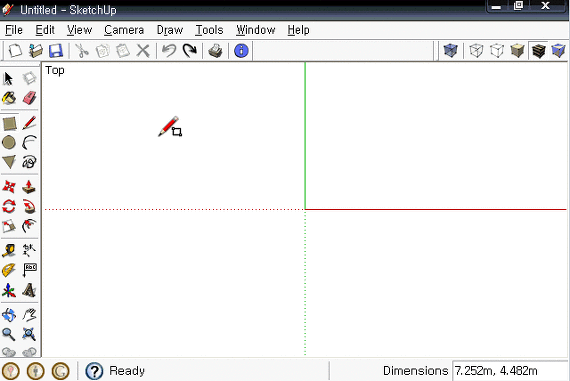Image resolution: width=570 pixels, height=381 pixels.
Task: Activate the 3D Text tool
Action: pos(29,290)
